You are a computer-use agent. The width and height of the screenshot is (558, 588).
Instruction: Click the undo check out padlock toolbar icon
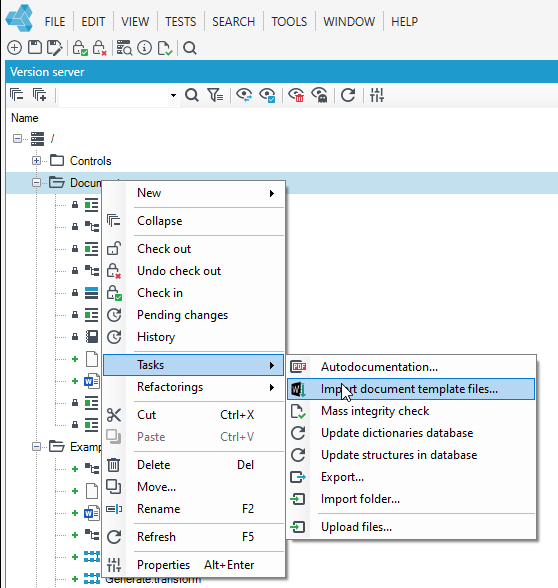[100, 48]
